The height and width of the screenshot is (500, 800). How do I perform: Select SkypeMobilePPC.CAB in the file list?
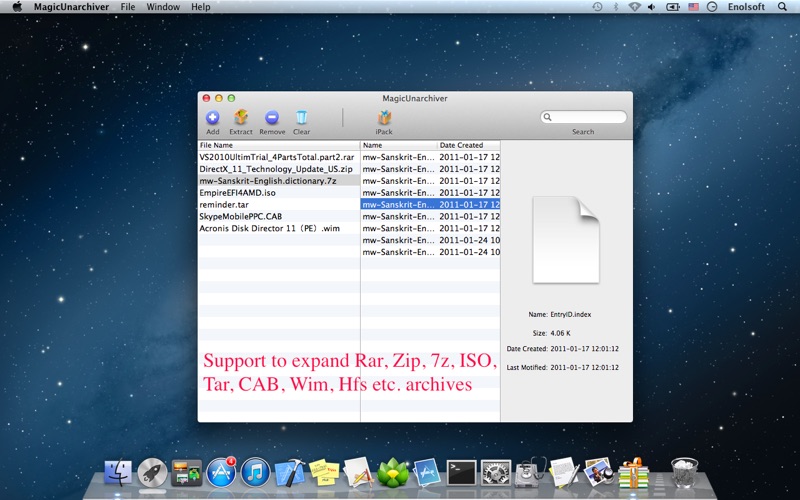(x=279, y=216)
